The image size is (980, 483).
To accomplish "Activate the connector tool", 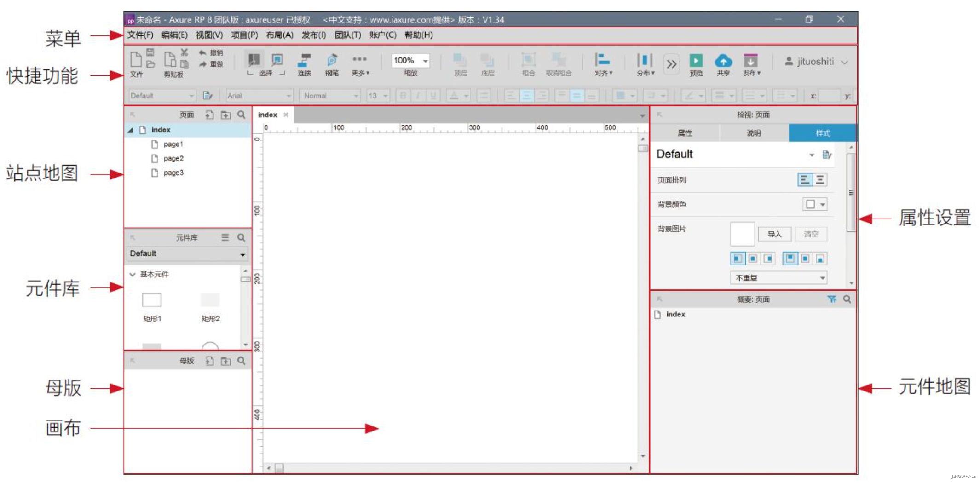I will tap(304, 60).
